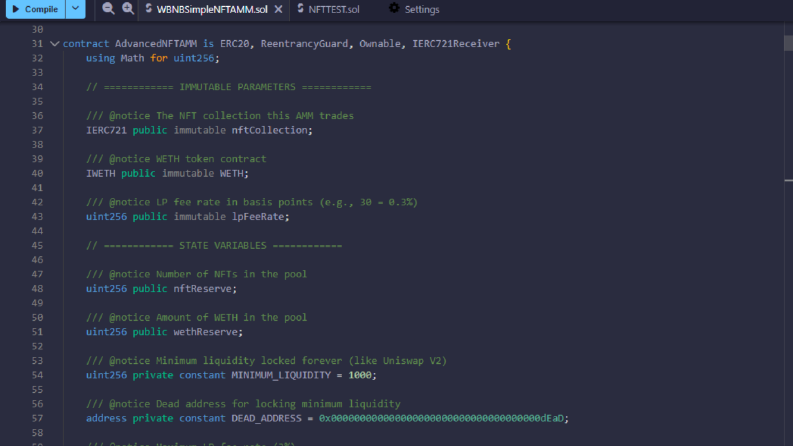Click wethReserve on line 51
Screen dimensions: 793x446
point(206,332)
